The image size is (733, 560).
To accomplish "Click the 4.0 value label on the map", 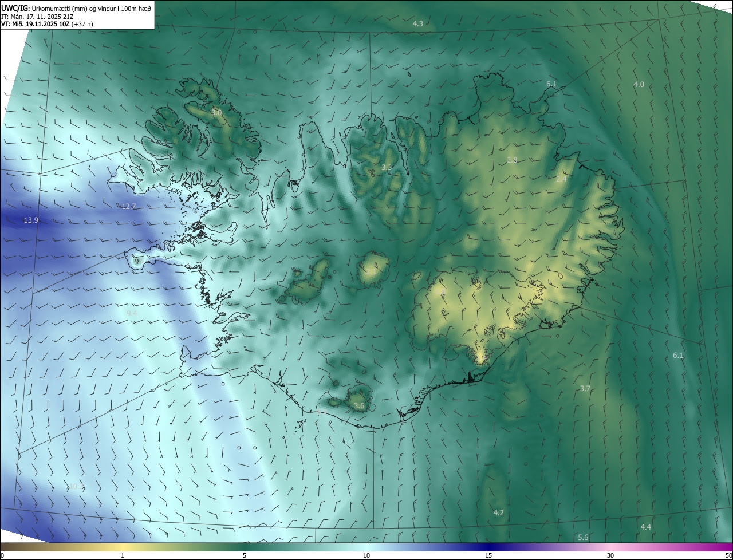I will click(x=639, y=84).
